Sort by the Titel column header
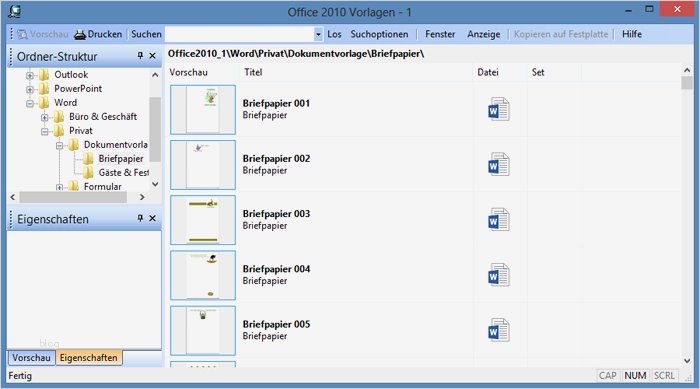This screenshot has height=389, width=700. [356, 72]
